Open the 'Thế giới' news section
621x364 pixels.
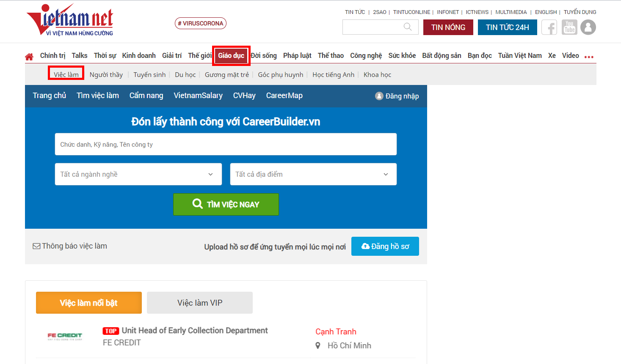[x=200, y=55]
